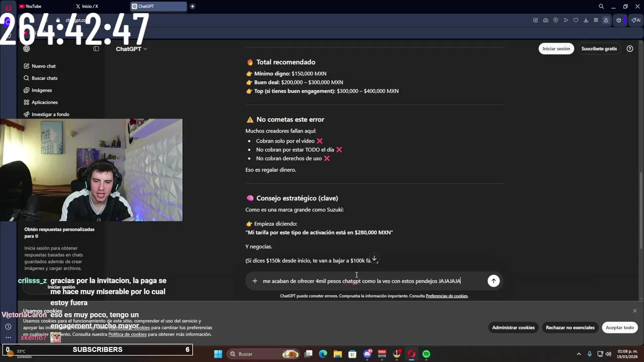Open Task View from the taskbar
This screenshot has width=644, height=362.
coord(308,354)
